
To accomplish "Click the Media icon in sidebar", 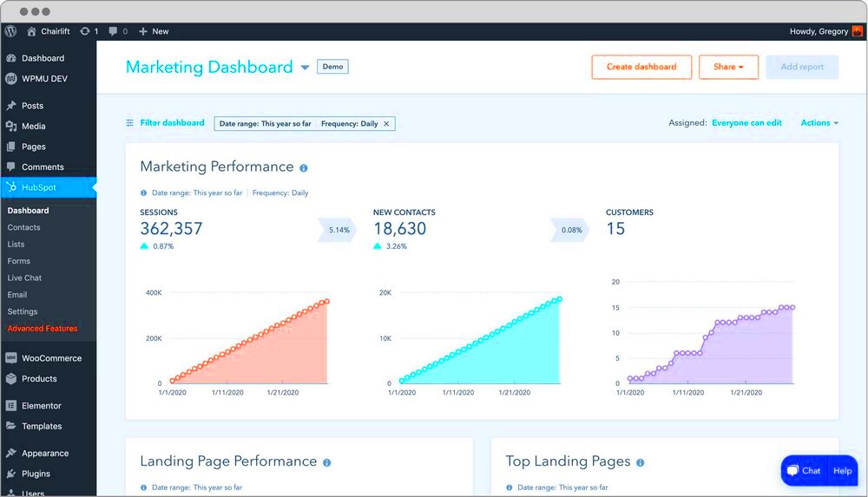I will [11, 126].
